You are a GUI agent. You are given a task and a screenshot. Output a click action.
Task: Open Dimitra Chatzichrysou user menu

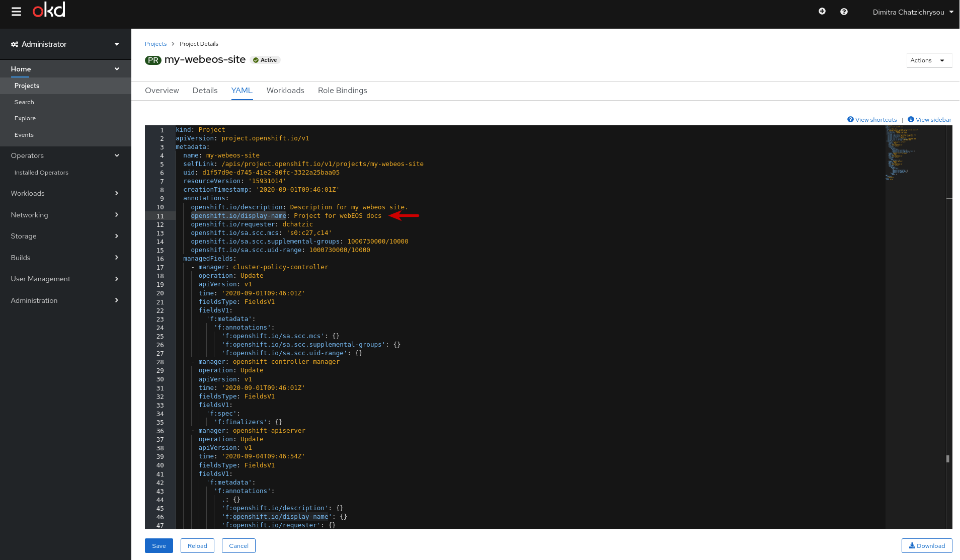point(913,12)
